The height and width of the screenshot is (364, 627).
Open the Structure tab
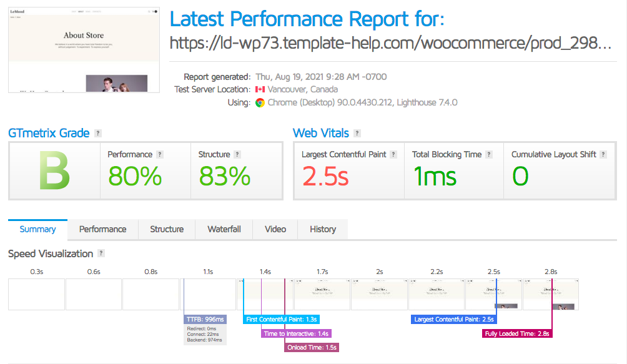(167, 229)
